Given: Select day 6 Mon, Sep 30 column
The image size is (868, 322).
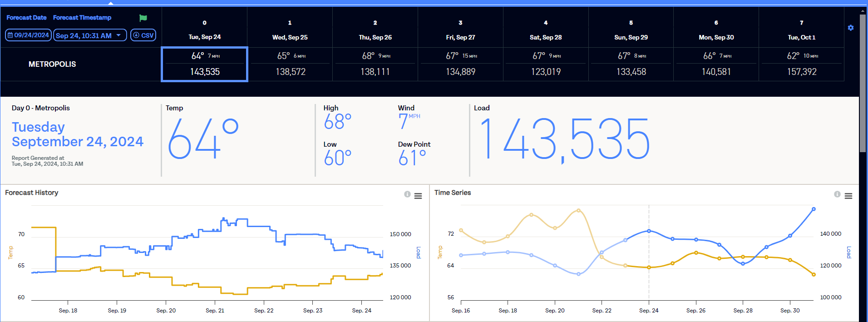Looking at the screenshot, I should (716, 28).
